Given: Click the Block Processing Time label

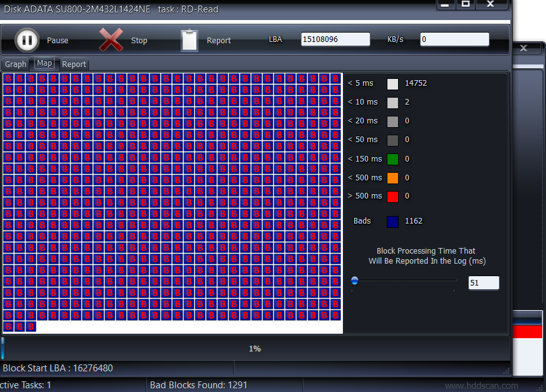Looking at the screenshot, I should point(427,256).
